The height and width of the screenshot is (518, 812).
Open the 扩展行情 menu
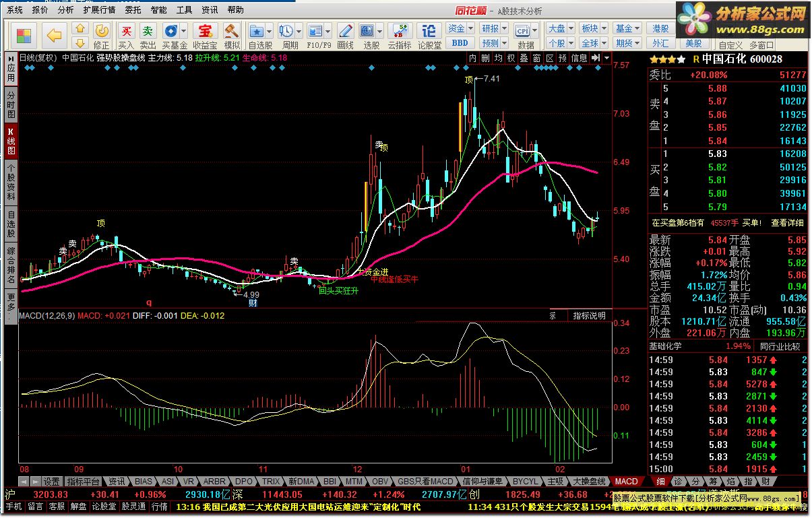[x=99, y=10]
